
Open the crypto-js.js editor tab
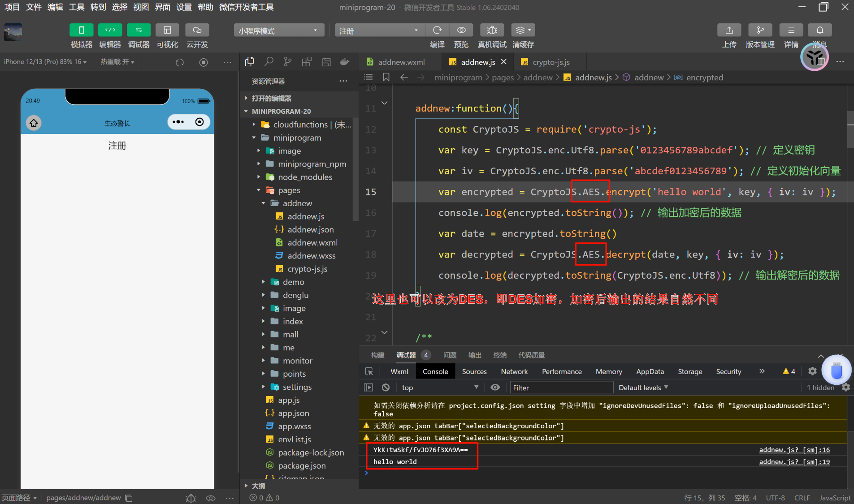551,62
